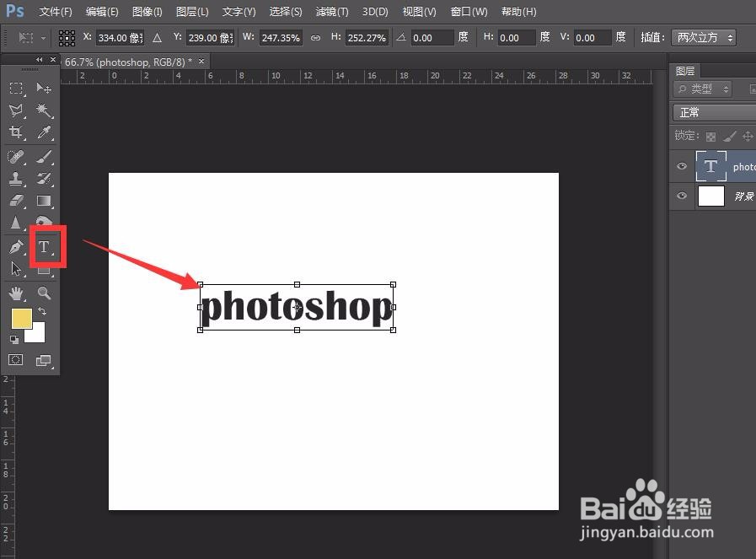Choose the Clone Stamp tool
This screenshot has height=559, width=756.
coord(16,179)
